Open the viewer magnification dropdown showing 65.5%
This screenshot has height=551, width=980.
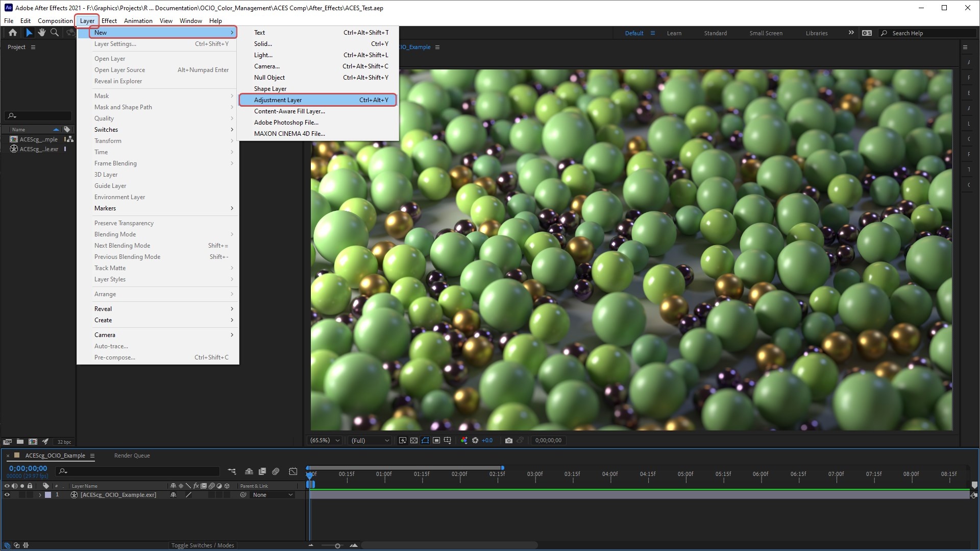coord(325,440)
